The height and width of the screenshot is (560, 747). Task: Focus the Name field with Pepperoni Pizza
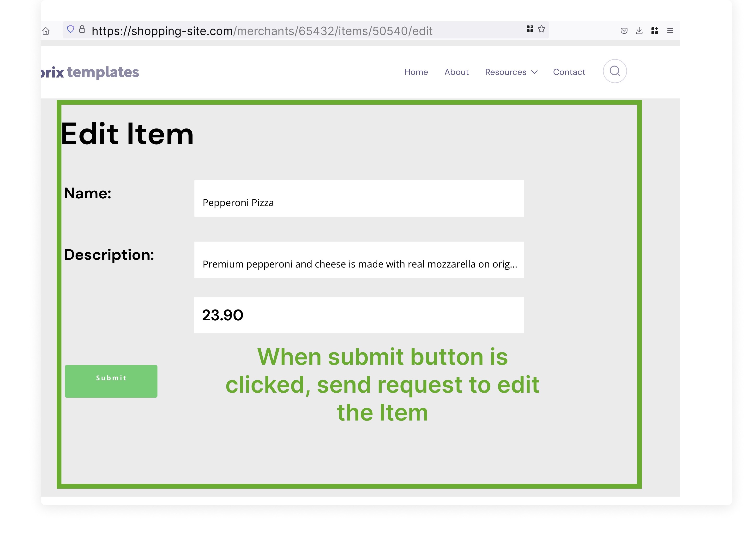pyautogui.click(x=359, y=198)
